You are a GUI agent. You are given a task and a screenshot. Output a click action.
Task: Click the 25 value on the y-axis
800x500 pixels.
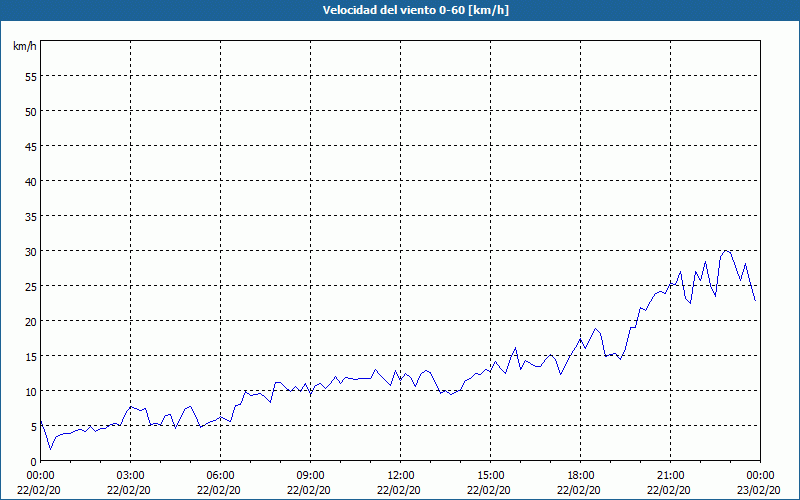coord(31,287)
